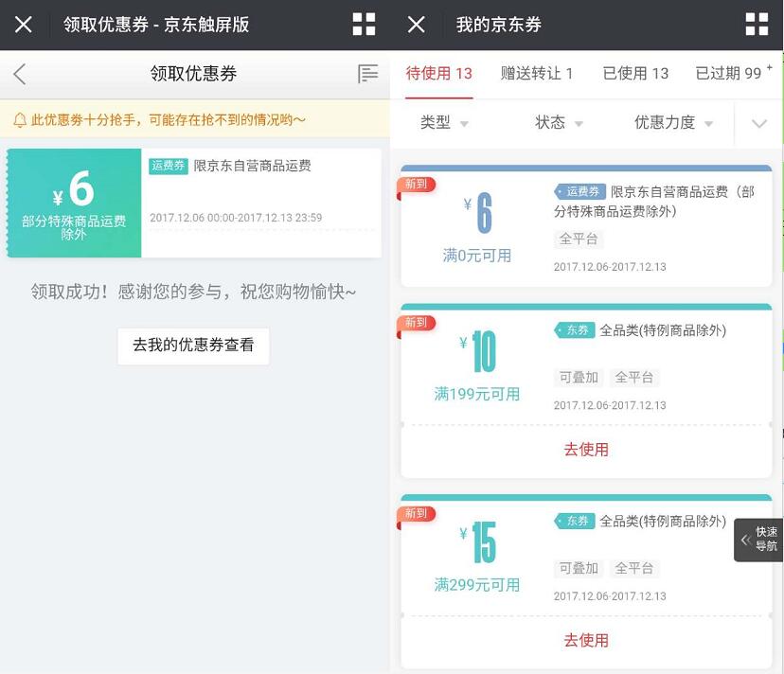Tap the 东券 tag on the ¥10 coupon
The image size is (784, 674).
(575, 330)
